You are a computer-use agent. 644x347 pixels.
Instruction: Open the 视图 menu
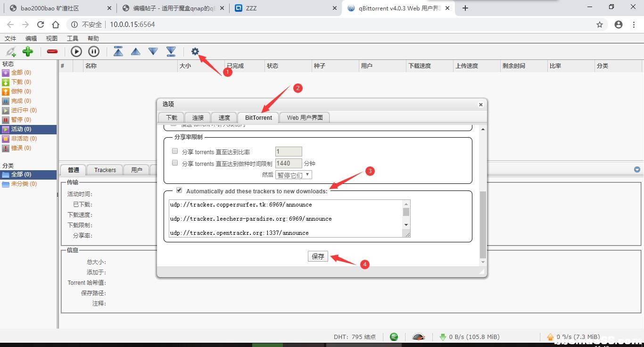point(52,39)
